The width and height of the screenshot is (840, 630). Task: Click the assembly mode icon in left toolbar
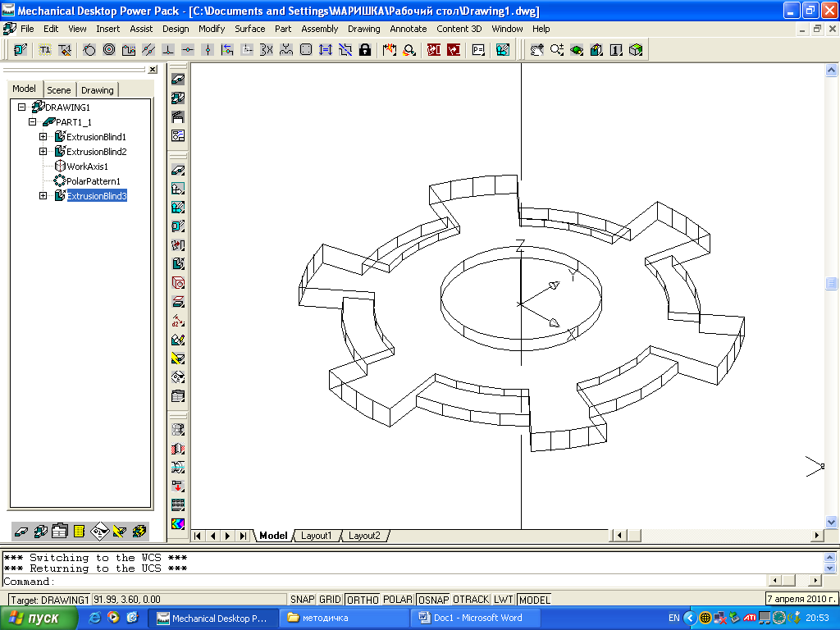click(178, 98)
